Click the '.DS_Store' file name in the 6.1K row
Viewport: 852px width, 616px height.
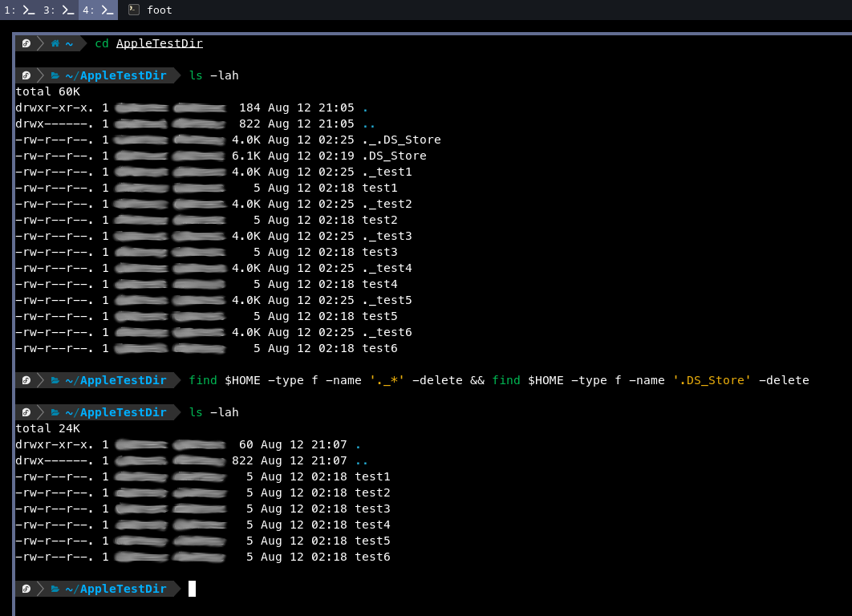click(x=394, y=156)
